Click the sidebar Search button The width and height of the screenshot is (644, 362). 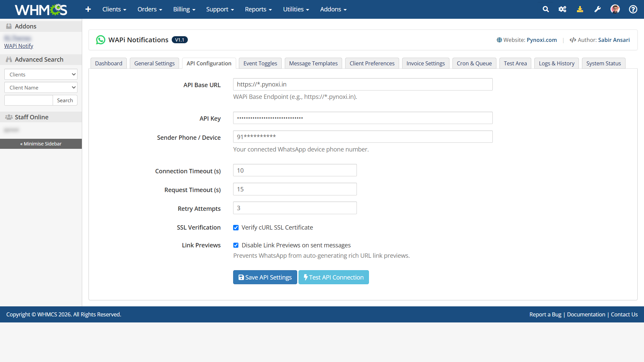pyautogui.click(x=65, y=100)
